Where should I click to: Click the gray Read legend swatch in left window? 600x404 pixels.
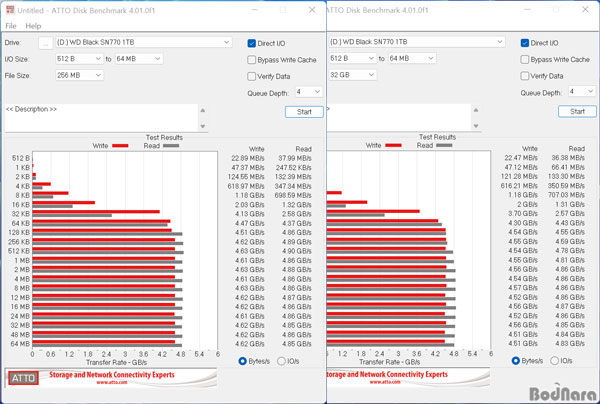coord(171,146)
